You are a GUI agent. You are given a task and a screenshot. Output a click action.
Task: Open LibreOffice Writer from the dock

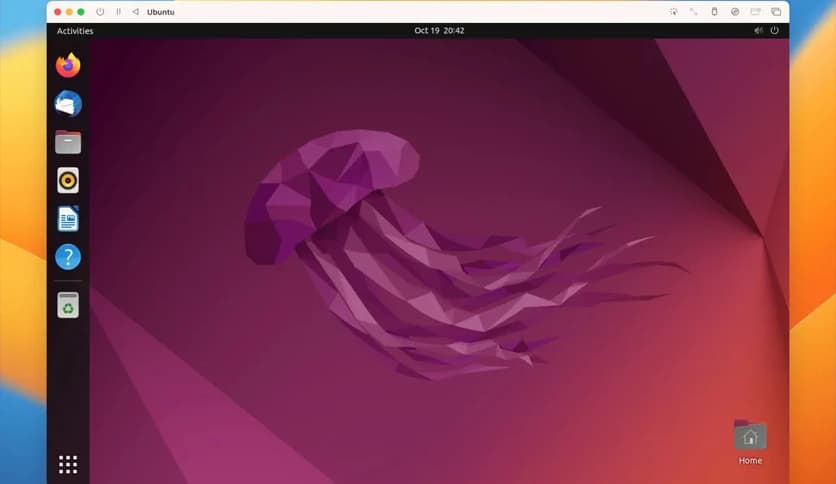[68, 218]
